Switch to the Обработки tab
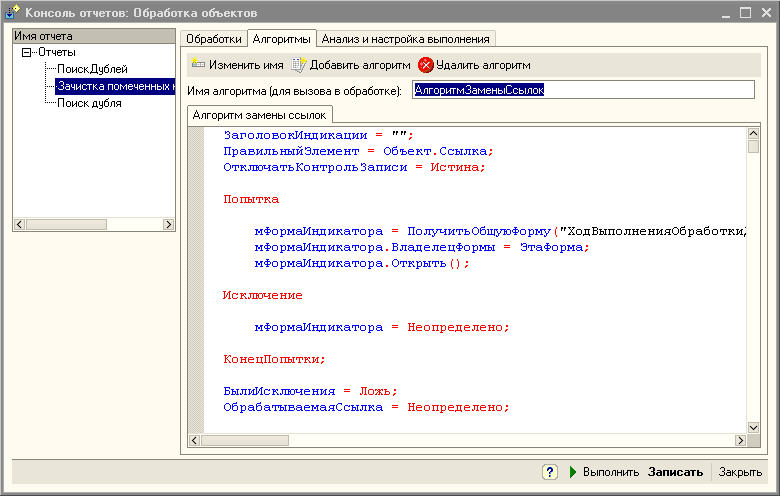780x496 pixels. click(214, 39)
